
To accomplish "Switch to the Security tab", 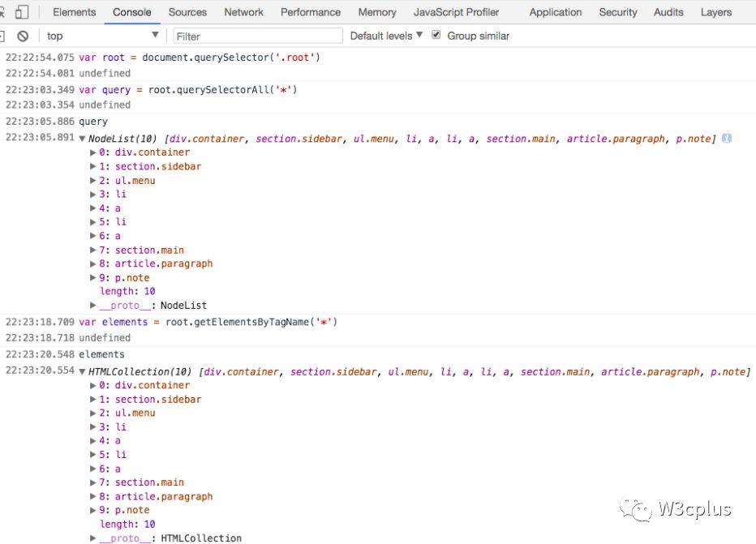I will click(618, 12).
